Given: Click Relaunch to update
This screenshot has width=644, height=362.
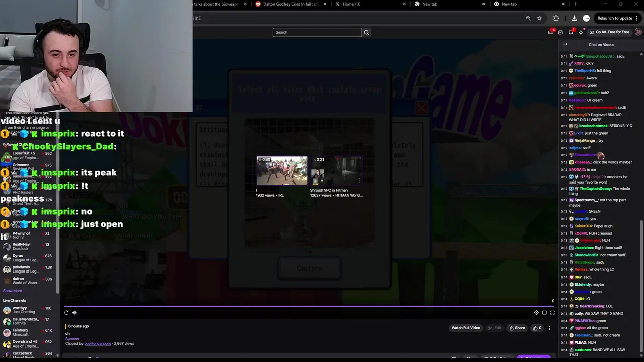Looking at the screenshot, I should (x=615, y=18).
